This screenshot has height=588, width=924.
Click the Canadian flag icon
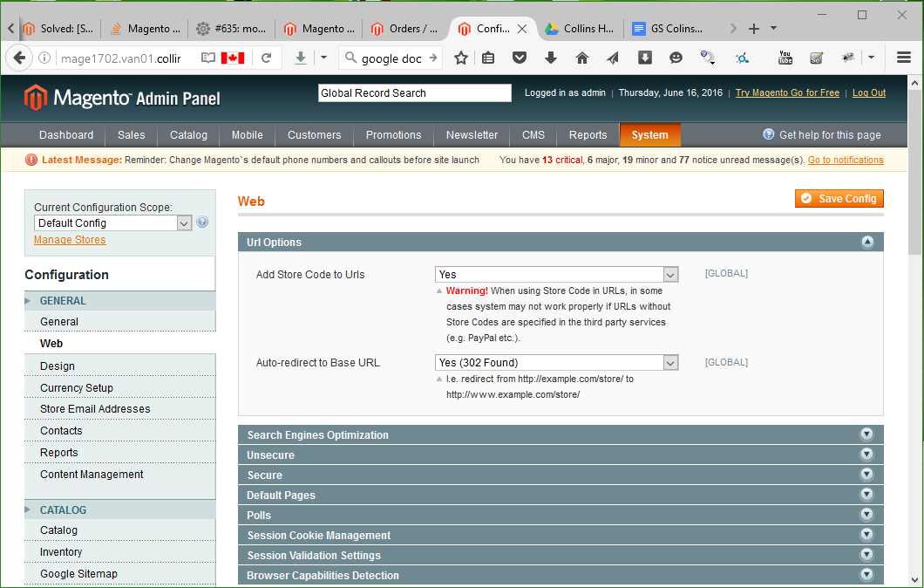click(233, 58)
